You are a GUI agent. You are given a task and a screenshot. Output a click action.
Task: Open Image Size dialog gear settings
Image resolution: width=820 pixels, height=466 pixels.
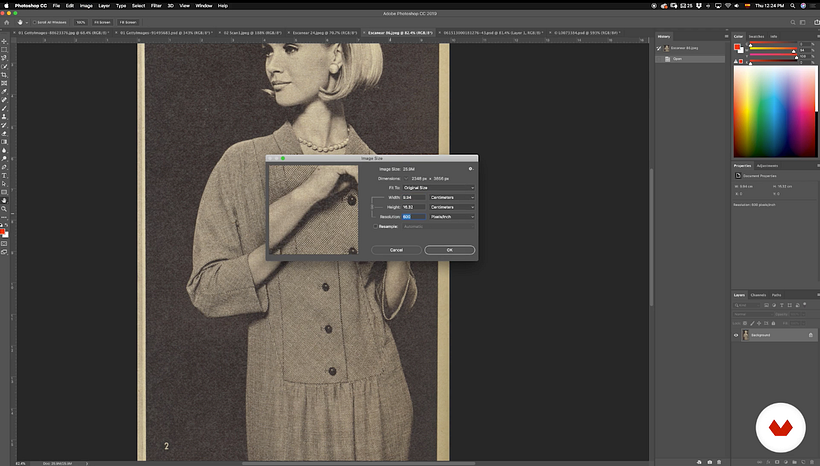click(x=471, y=169)
